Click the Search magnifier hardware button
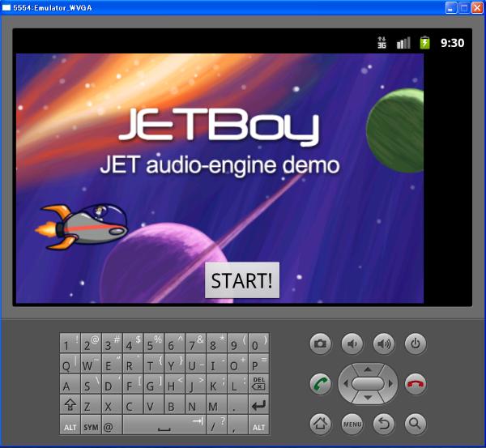Screen dimensions: 486x448 click(416, 424)
